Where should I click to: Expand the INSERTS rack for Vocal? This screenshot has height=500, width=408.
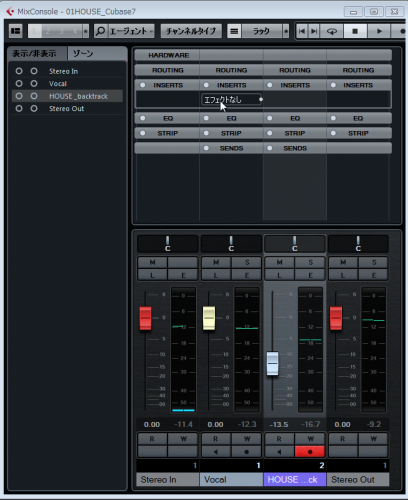tap(231, 85)
